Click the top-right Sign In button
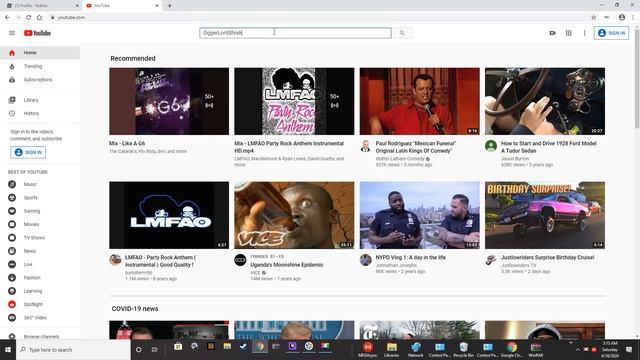The height and width of the screenshot is (360, 640). [611, 33]
